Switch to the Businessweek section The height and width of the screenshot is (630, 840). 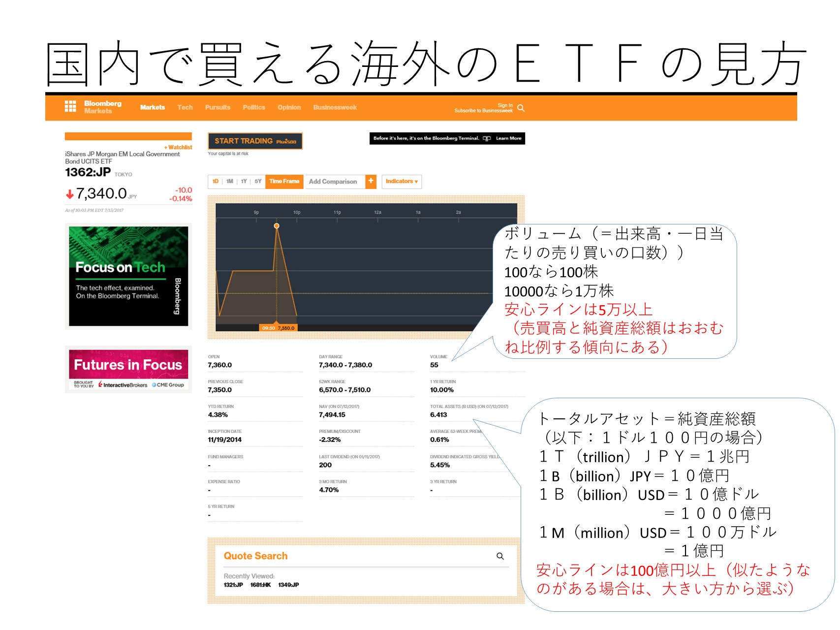pyautogui.click(x=335, y=107)
